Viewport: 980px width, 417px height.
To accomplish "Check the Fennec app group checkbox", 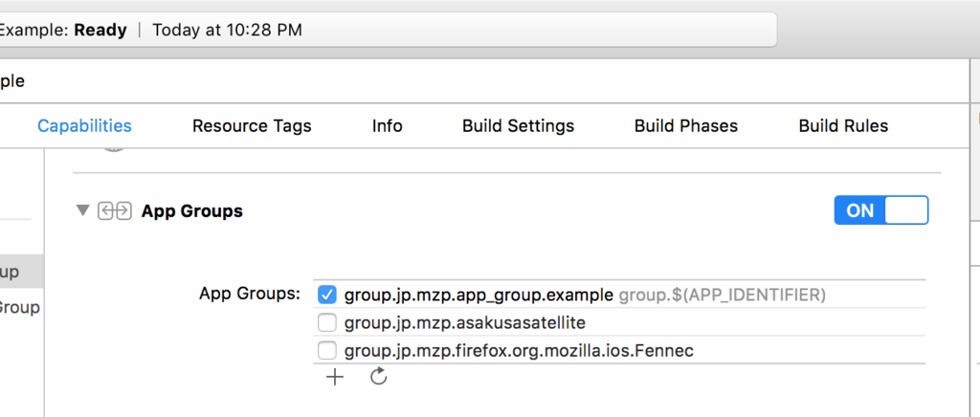I will [x=327, y=350].
